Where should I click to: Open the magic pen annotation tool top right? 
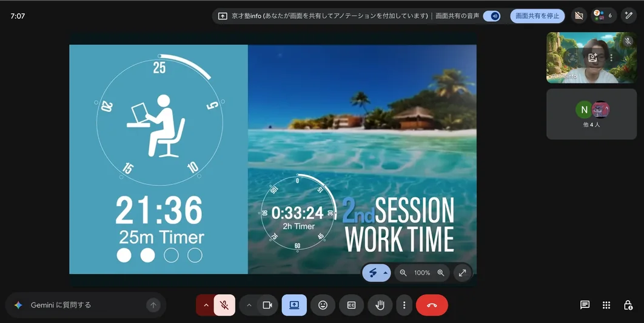coord(628,16)
